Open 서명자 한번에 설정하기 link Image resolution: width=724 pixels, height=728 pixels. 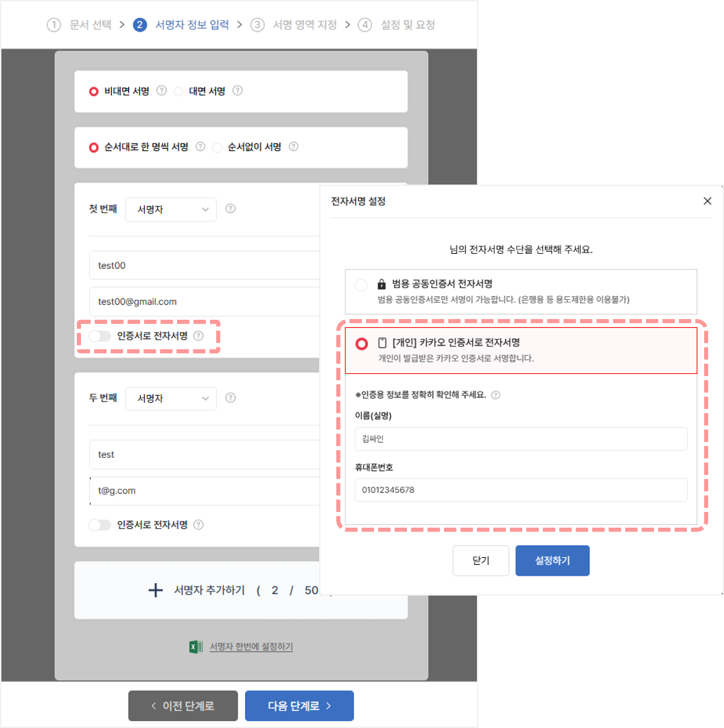[250, 646]
